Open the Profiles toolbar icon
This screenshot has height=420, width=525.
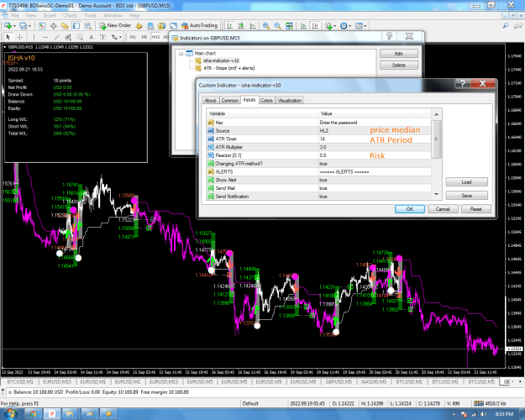(24, 26)
